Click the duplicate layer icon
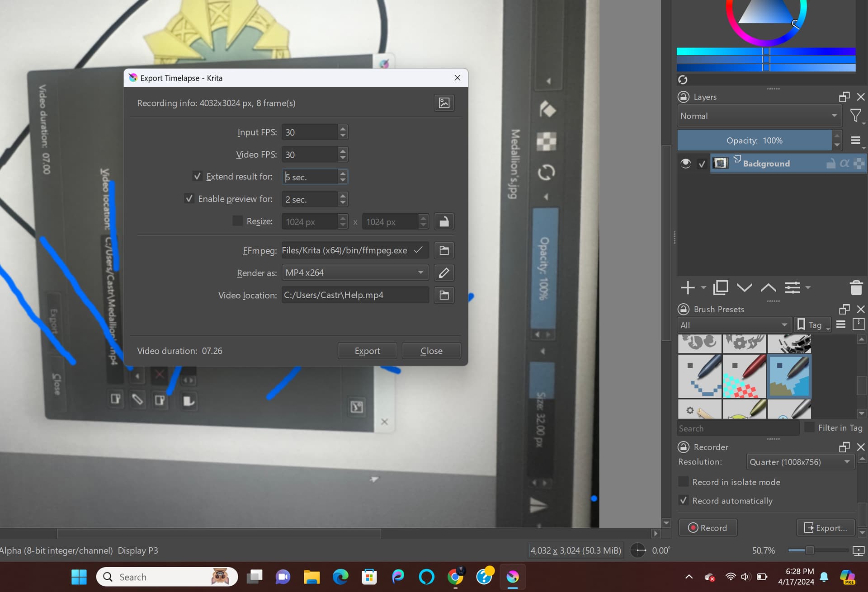 720,287
